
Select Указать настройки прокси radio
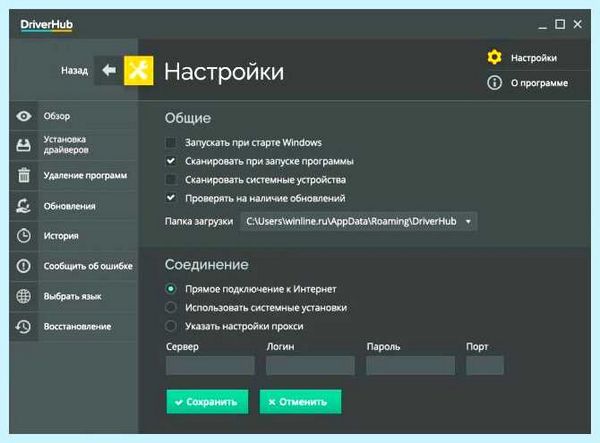point(171,326)
